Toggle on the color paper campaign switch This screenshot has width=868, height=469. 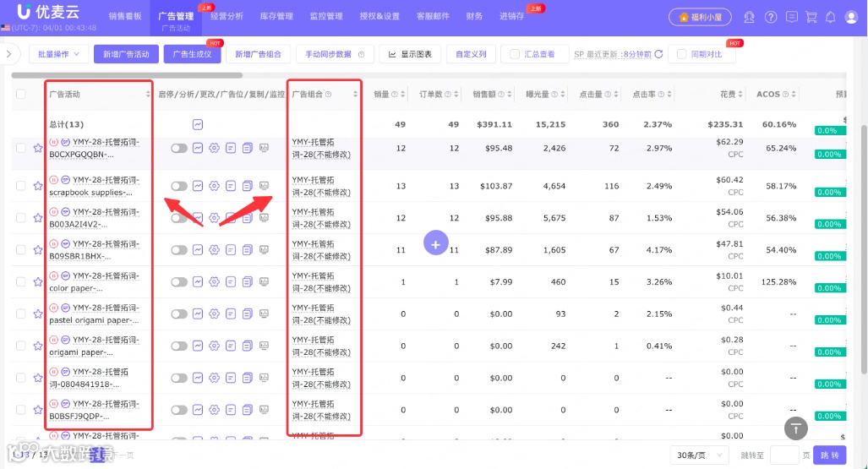coord(179,282)
